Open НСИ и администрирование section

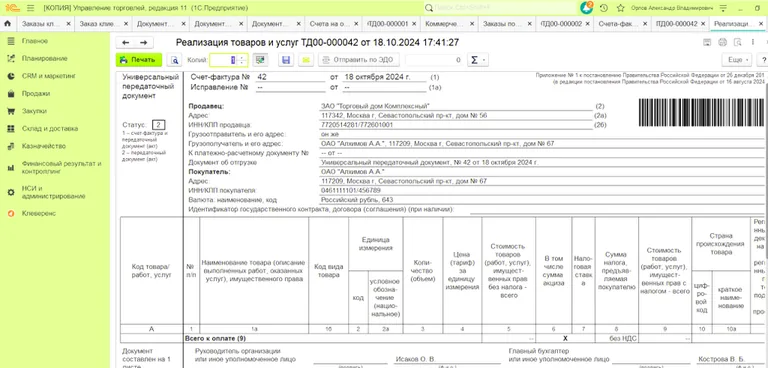point(53,192)
